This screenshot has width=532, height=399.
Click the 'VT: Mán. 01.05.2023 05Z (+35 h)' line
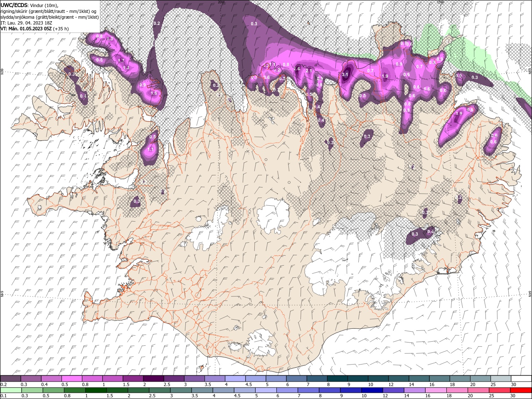coord(35,29)
